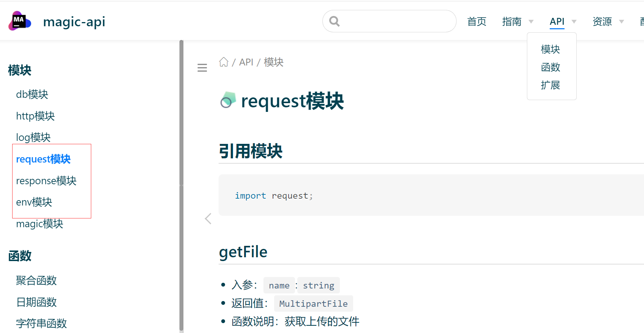Select 扩展 from the open API menu
Image resolution: width=644 pixels, height=333 pixels.
[550, 85]
